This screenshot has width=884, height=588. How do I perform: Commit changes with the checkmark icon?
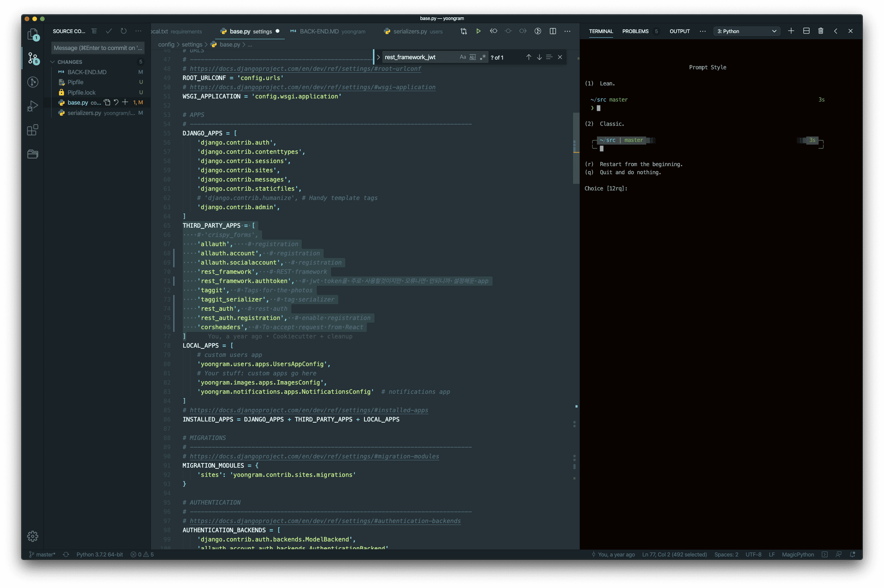(x=109, y=31)
